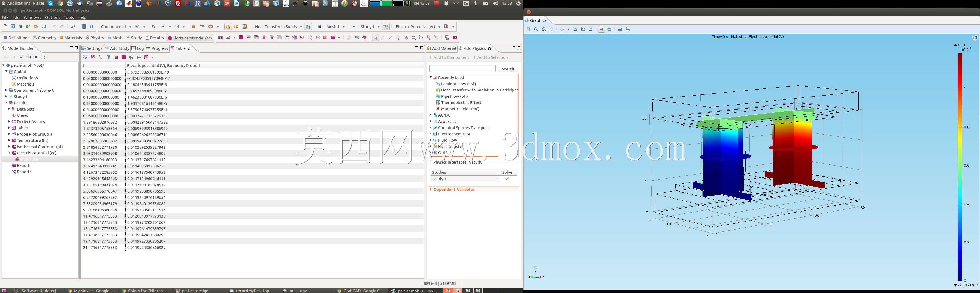980x293 pixels.
Task: Take an image snapshot with camera icon
Action: [620, 29]
